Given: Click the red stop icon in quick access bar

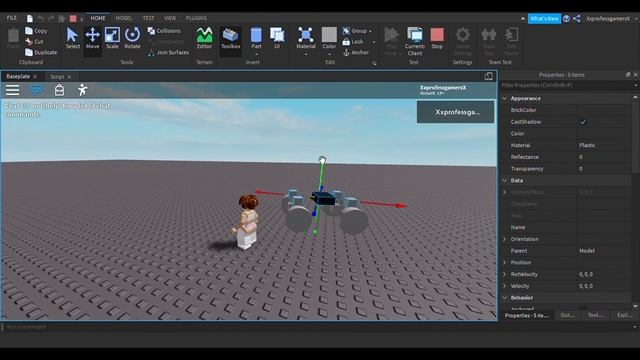Looking at the screenshot, I should pos(73,18).
